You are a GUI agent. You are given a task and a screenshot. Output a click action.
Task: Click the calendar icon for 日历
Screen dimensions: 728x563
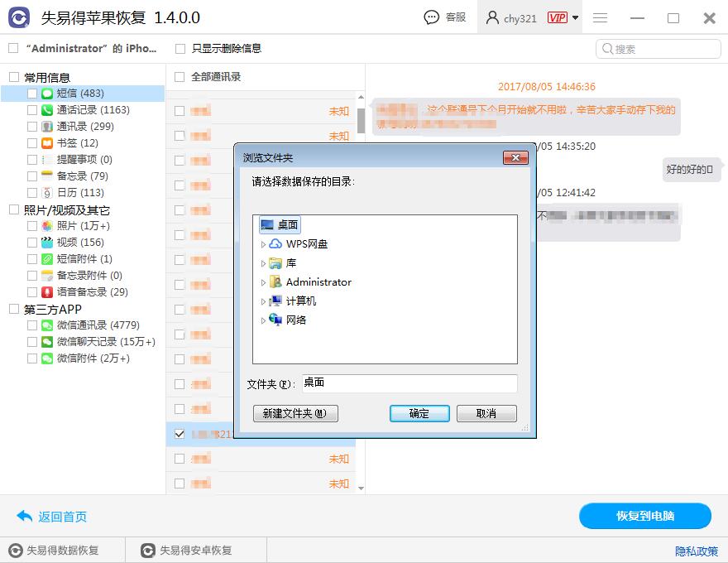[x=47, y=193]
